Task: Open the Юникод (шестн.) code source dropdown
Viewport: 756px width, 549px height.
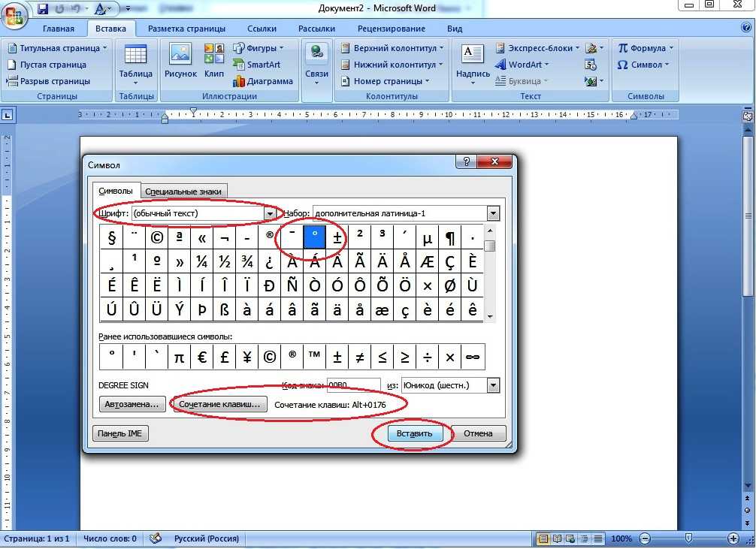Action: point(493,385)
